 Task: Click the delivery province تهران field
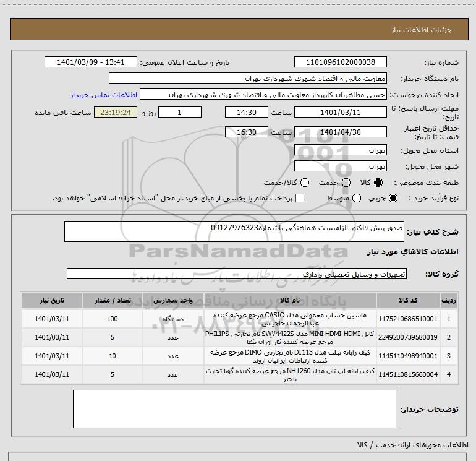(340, 150)
